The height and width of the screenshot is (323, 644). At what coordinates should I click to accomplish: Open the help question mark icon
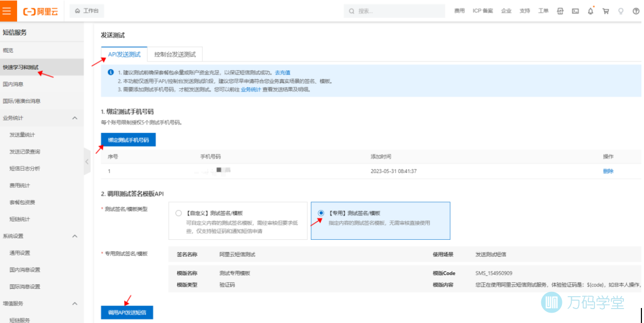tap(636, 11)
